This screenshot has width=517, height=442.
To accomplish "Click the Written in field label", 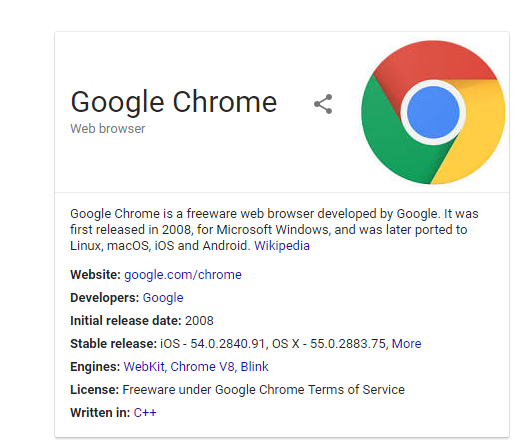I will click(100, 413).
